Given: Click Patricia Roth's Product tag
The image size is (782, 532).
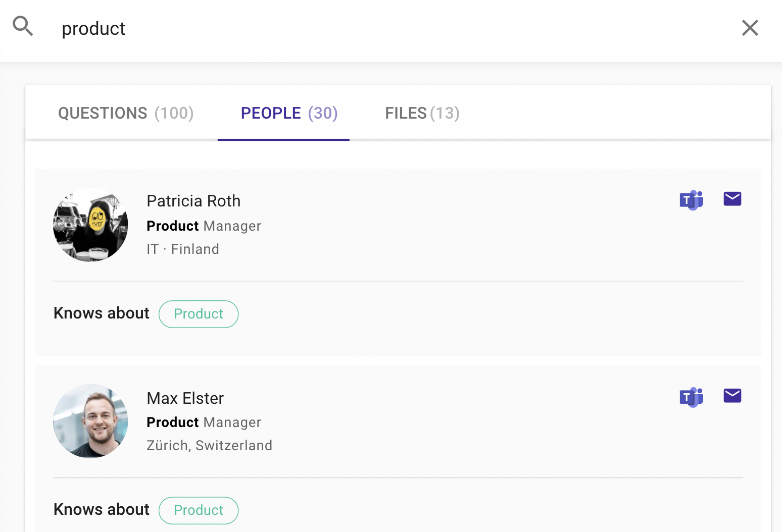Looking at the screenshot, I should (x=199, y=314).
